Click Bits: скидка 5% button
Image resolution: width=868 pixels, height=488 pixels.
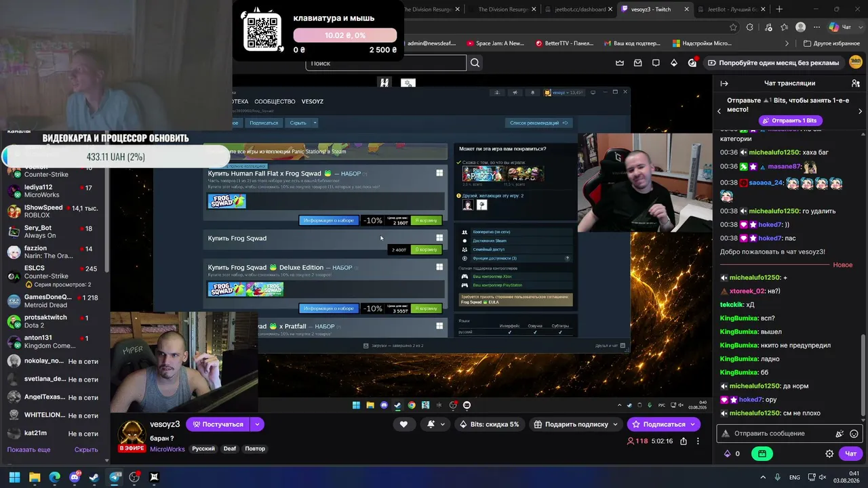[x=489, y=424]
